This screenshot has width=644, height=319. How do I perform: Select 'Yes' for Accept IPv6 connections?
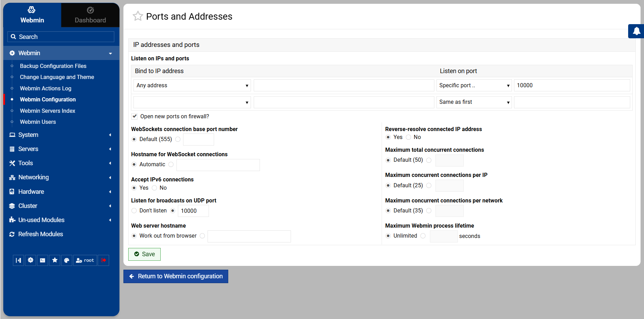point(134,188)
